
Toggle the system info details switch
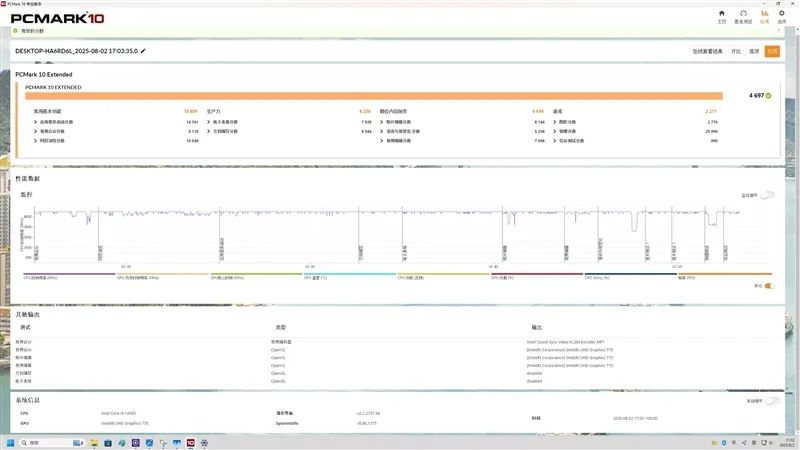tap(770, 400)
